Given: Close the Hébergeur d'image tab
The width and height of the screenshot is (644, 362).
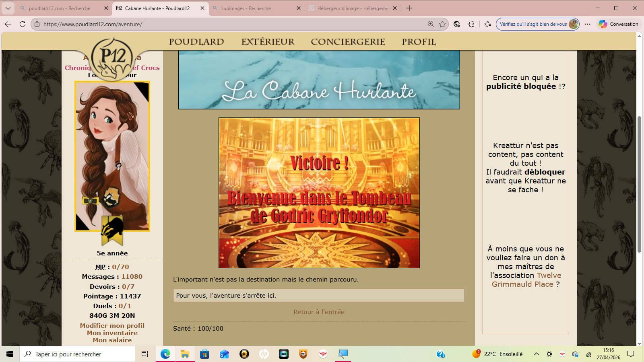Looking at the screenshot, I should coord(395,8).
